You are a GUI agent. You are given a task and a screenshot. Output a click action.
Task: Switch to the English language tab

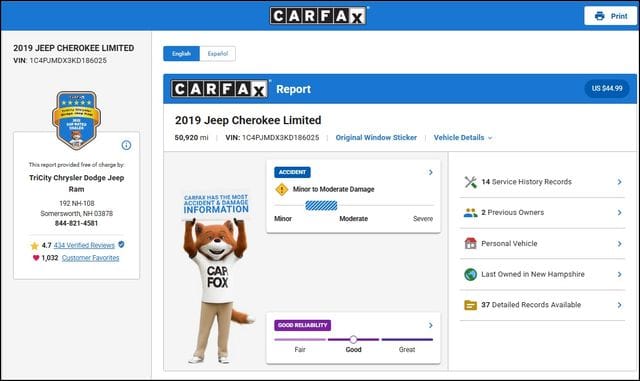click(x=182, y=53)
